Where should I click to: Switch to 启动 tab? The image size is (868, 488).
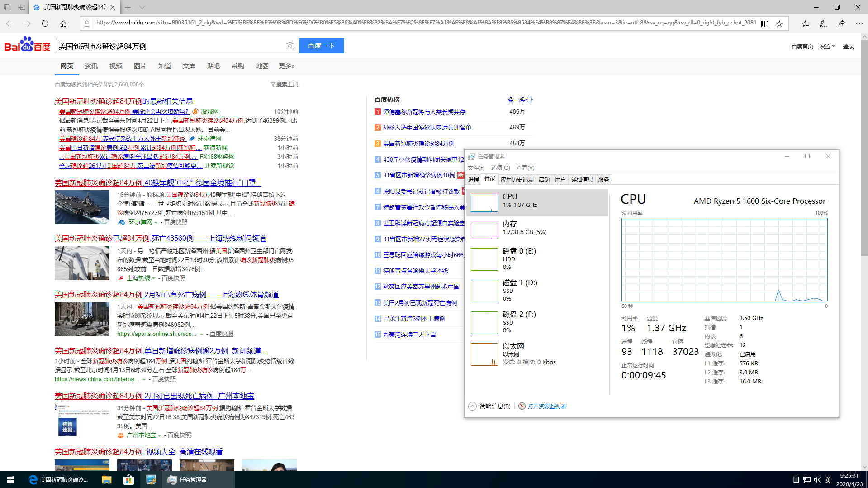pos(544,180)
